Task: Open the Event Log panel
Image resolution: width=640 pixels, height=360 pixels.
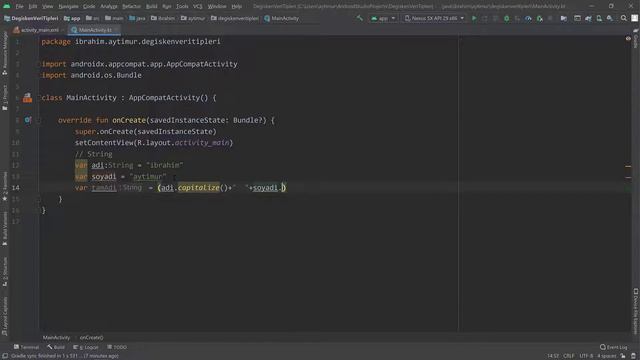Action: point(614,347)
